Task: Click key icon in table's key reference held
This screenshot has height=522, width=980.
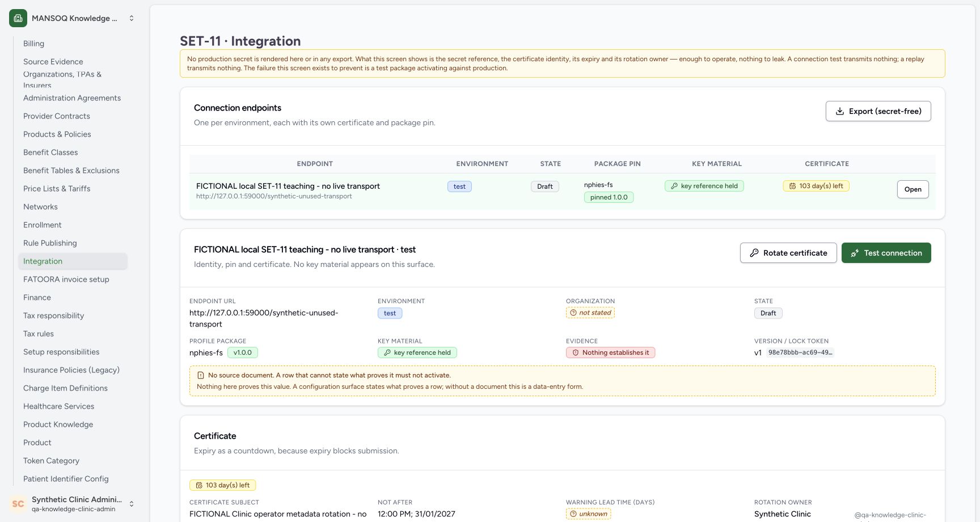Action: [x=674, y=186]
